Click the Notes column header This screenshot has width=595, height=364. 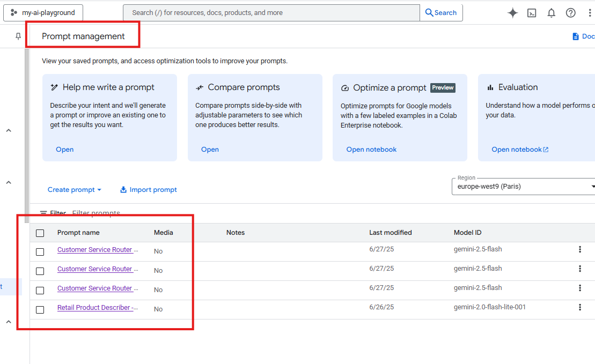coord(236,233)
